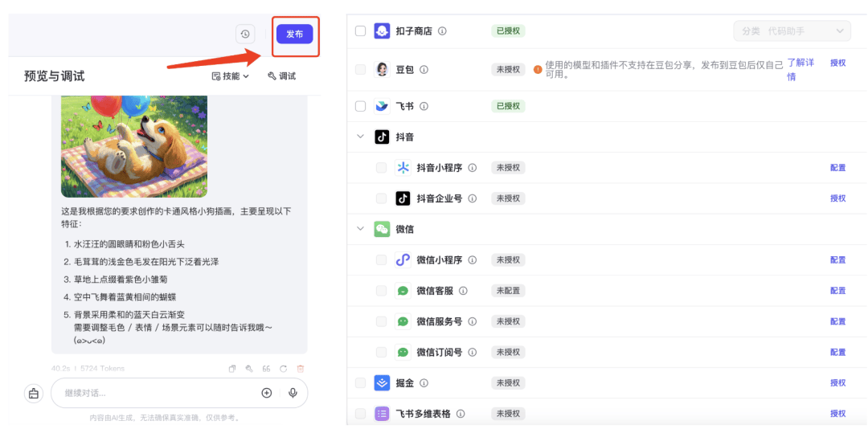Click the 扣子商店 channel icon
Viewport: 868px width, 433px height.
click(x=382, y=31)
